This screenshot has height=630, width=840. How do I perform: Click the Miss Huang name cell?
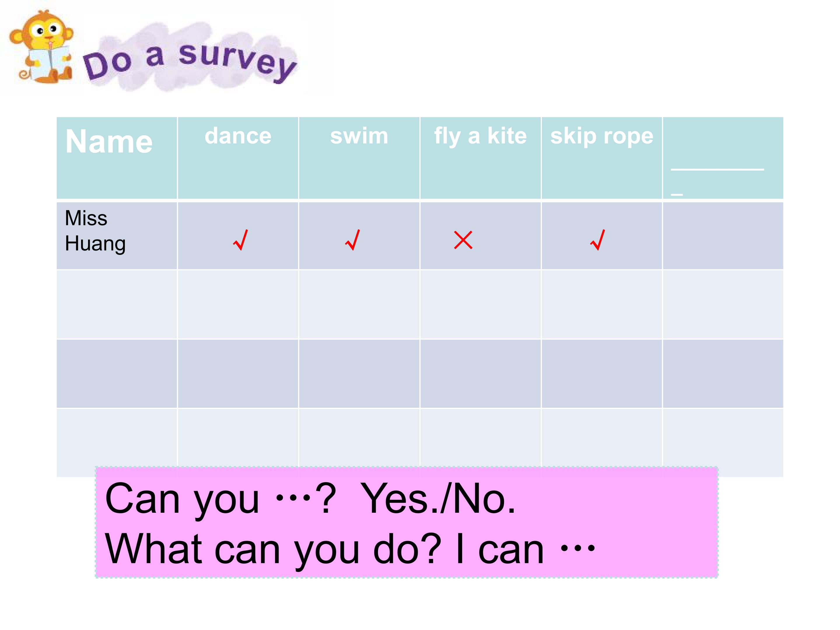[117, 235]
